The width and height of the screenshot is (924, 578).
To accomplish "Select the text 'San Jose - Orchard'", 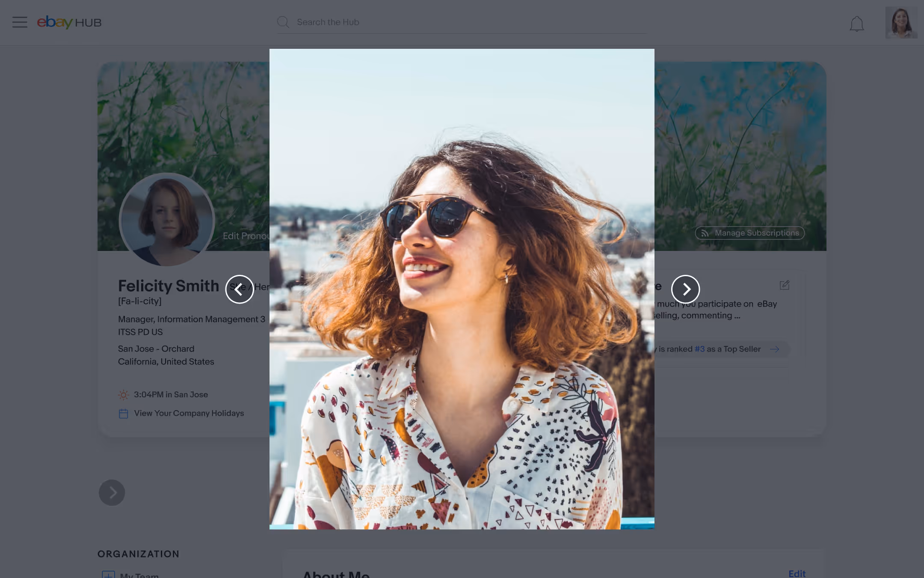I will [156, 349].
